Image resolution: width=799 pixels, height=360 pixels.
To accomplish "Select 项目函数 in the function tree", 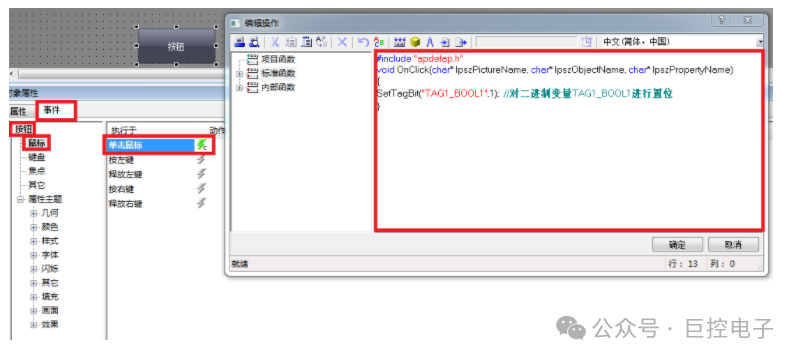I will (x=278, y=59).
